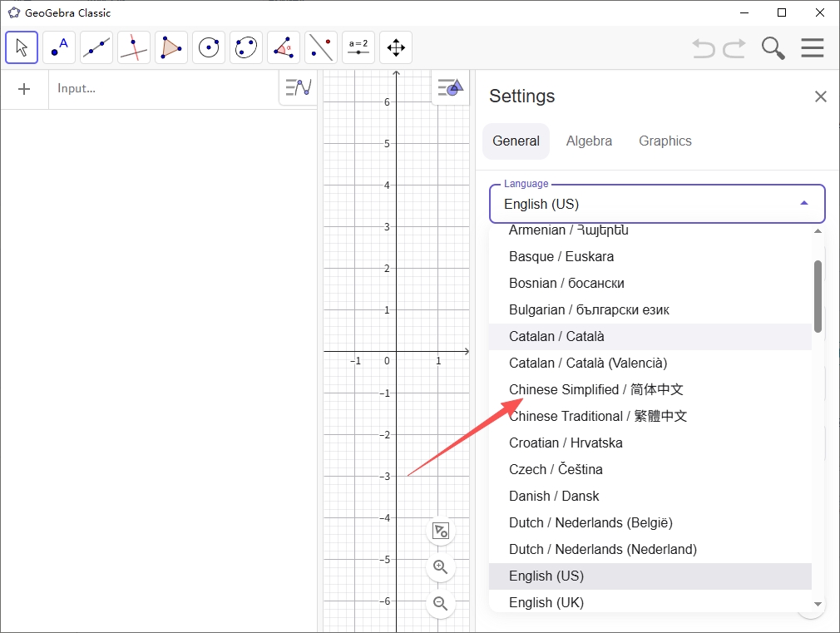Open the search magnifier
Image resolution: width=840 pixels, height=633 pixels.
point(773,48)
